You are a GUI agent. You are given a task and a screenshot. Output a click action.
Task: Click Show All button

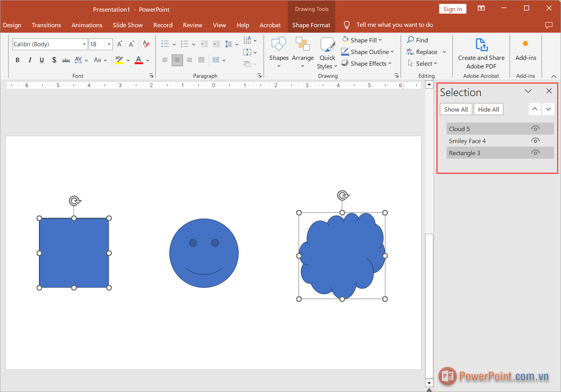click(456, 109)
